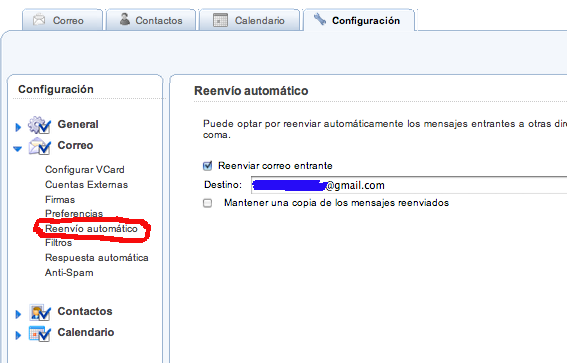Click the Contactos section label in sidebar

85,311
